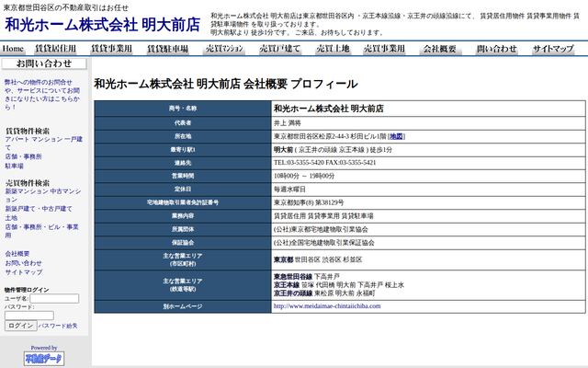
Task: Click the 東急世田谷線 下高井戸 line text
Action: click(x=307, y=277)
